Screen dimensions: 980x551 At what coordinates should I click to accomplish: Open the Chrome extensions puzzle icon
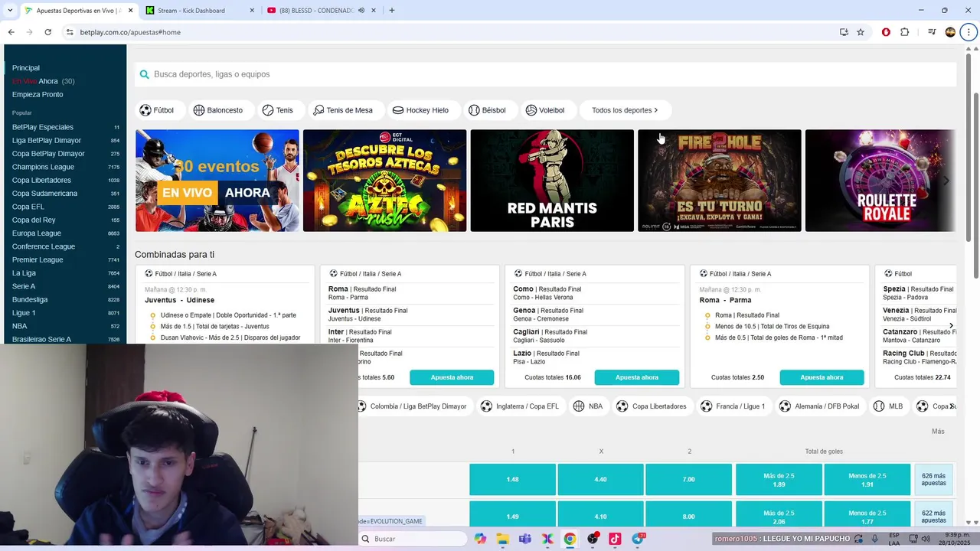click(x=905, y=32)
